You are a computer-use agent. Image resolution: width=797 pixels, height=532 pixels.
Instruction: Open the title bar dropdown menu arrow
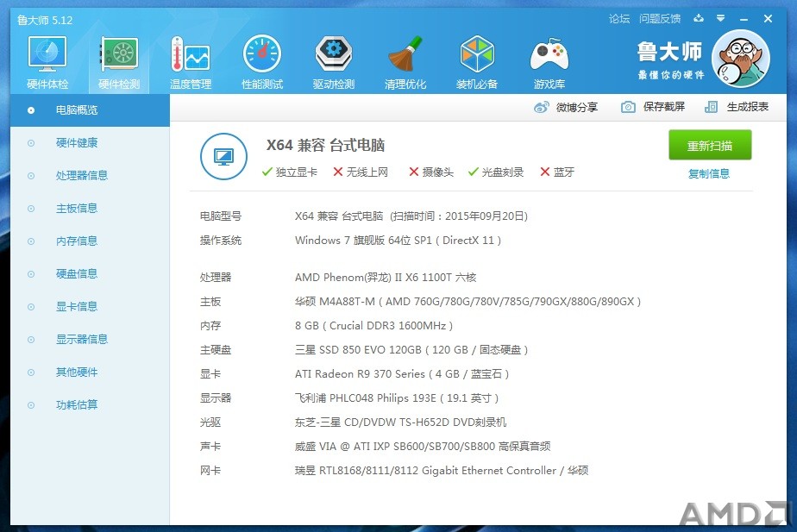point(721,19)
